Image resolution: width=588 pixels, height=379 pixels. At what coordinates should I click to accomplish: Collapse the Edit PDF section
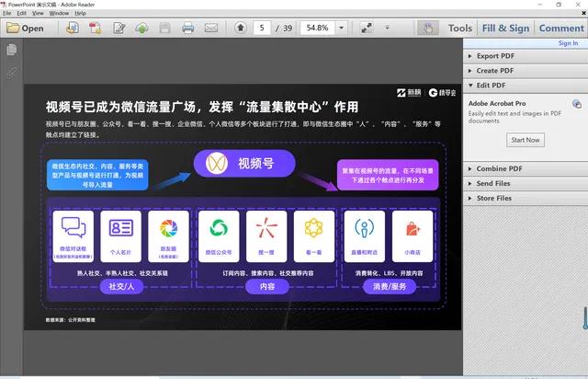point(526,86)
